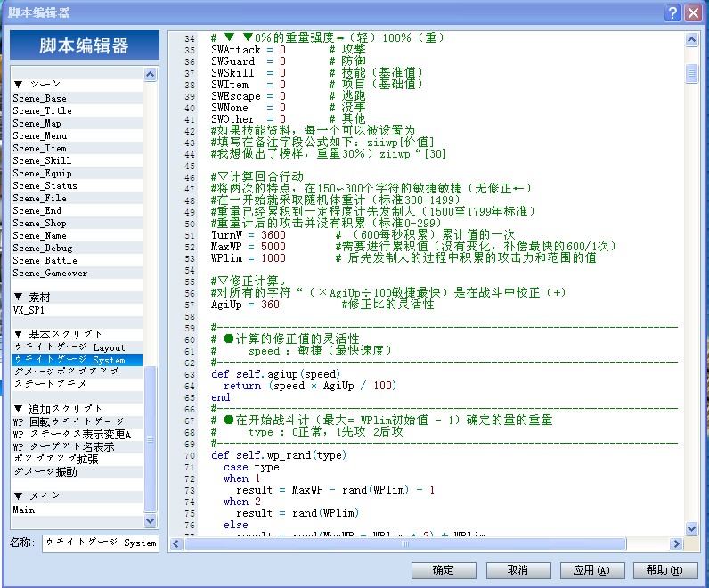Select the ▼ 追加スクリプト section header
This screenshot has width=709, height=588.
point(77,409)
